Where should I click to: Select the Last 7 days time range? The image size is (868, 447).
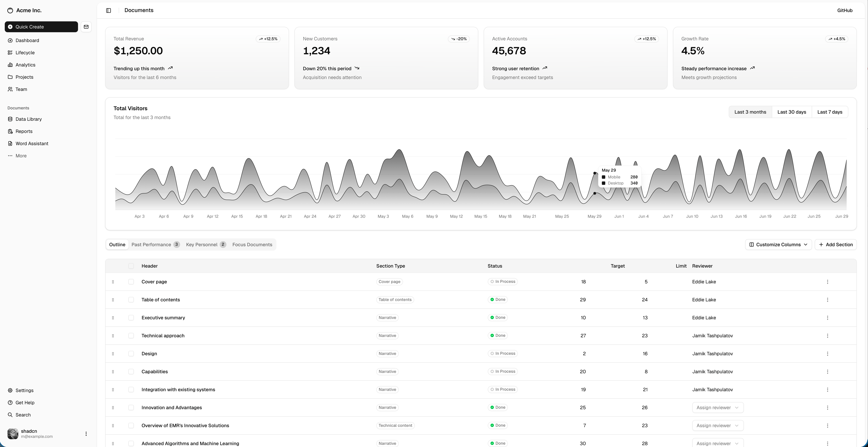coord(830,112)
